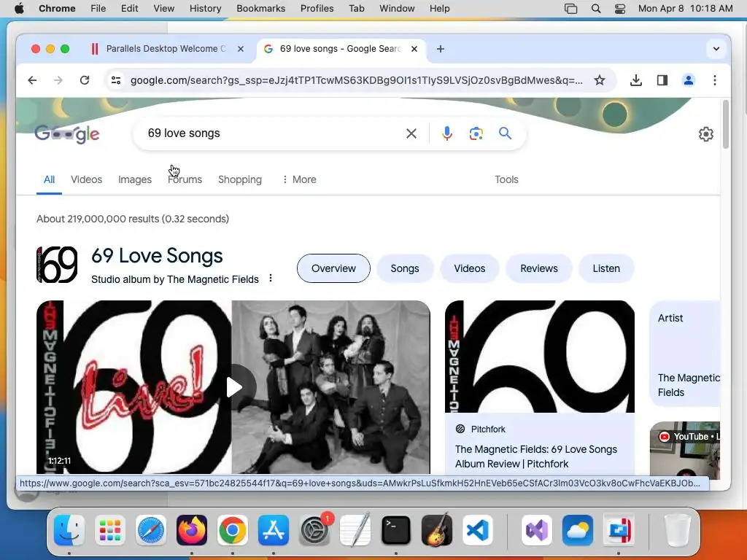
Task: Launch Safari from the Dock
Action: (151, 530)
